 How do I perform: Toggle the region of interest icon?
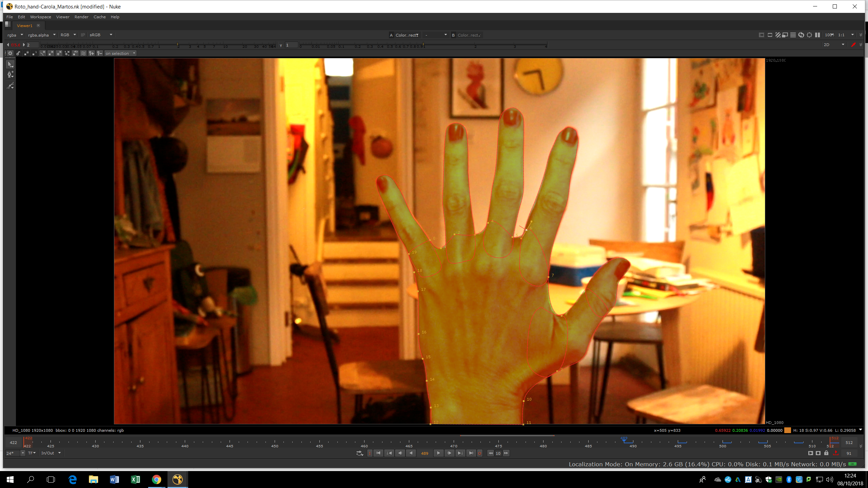click(x=809, y=35)
